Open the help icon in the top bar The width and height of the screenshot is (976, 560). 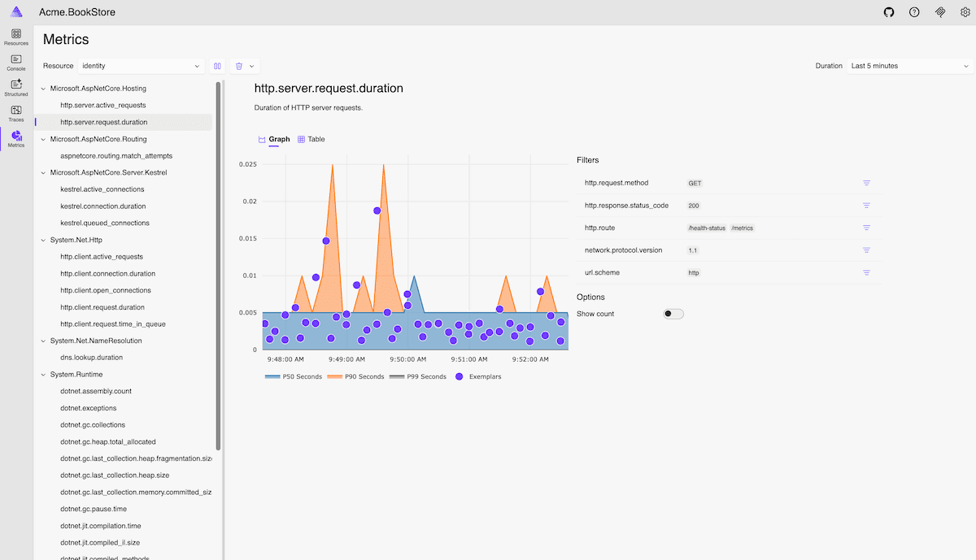(913, 12)
